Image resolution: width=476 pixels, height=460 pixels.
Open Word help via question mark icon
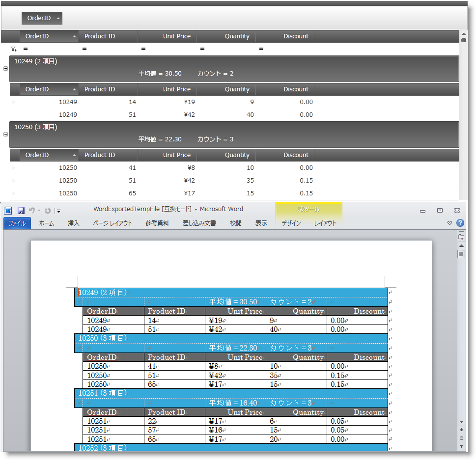click(460, 223)
